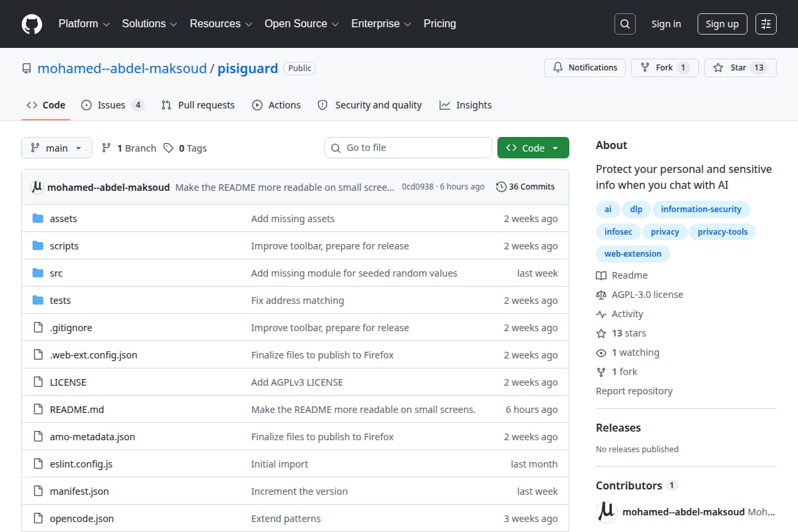
Task: Click the fork icon beside 1 fork
Action: pyautogui.click(x=601, y=372)
